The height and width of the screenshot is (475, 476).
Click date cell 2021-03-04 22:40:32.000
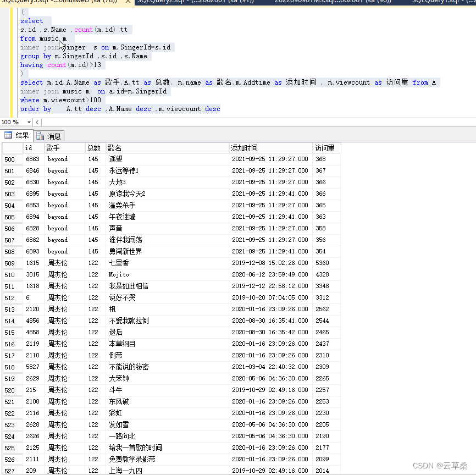point(271,367)
